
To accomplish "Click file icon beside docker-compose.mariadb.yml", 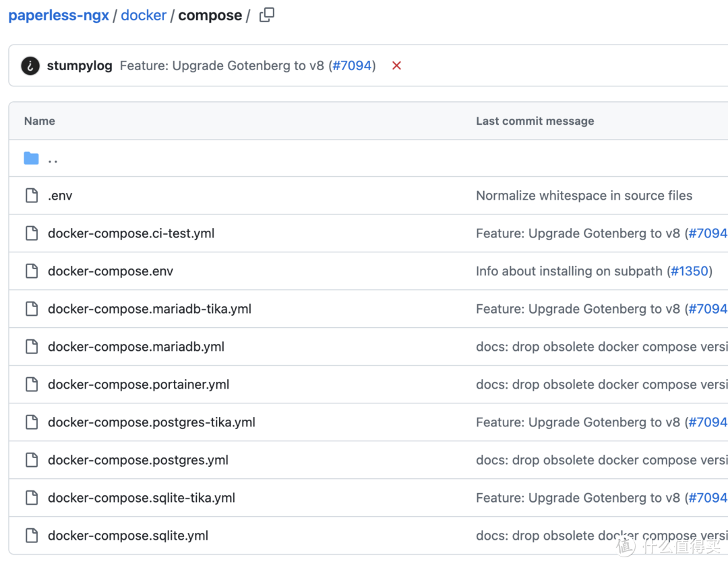I will click(31, 347).
